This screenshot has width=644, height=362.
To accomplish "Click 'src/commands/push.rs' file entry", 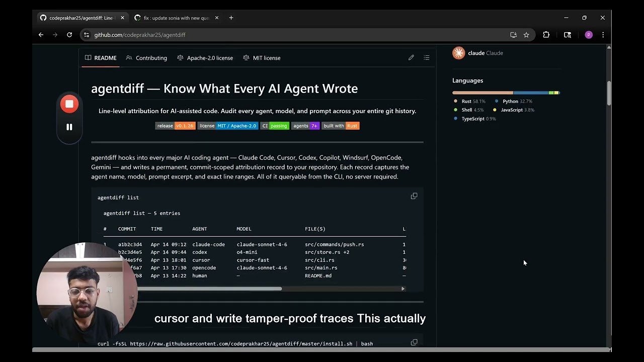I will 334,244.
